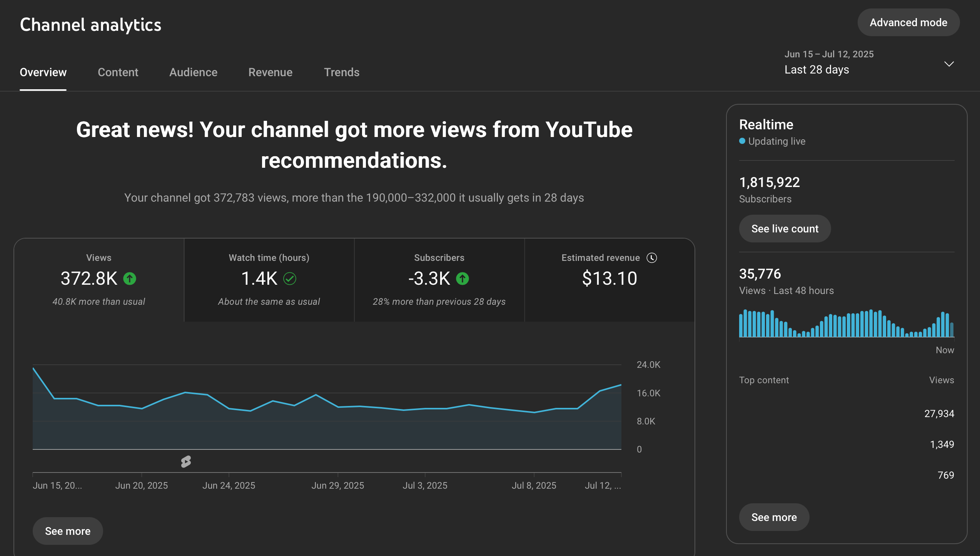
Task: Click the 48-hour realtime views bar chart
Action: (x=846, y=323)
